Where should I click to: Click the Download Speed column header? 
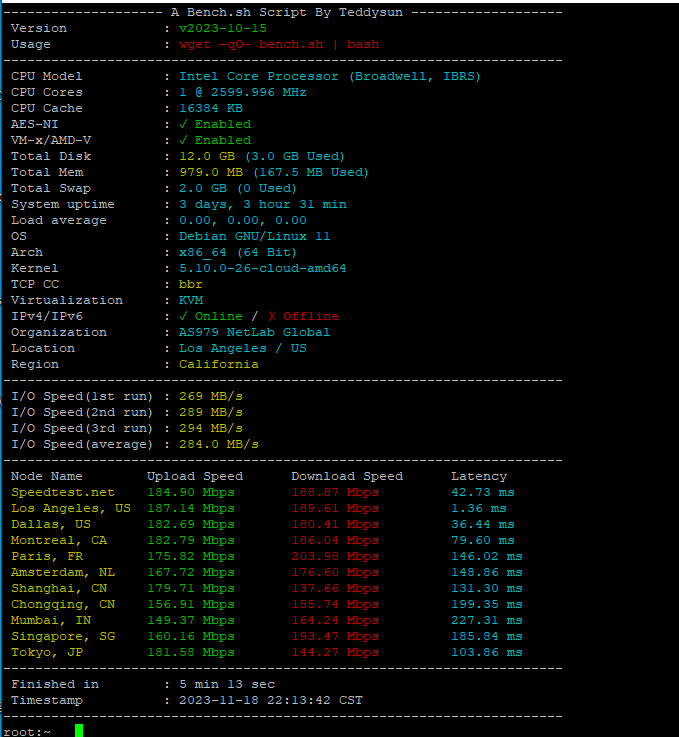pyautogui.click(x=347, y=476)
